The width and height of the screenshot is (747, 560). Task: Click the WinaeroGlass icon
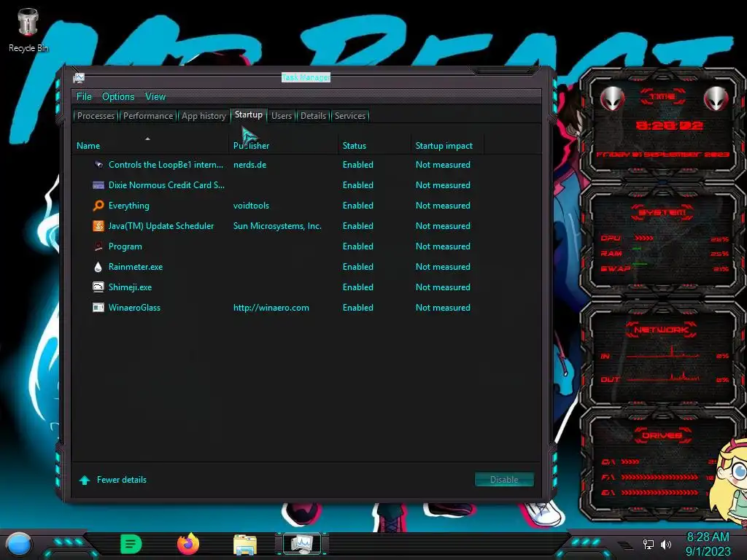(98, 308)
